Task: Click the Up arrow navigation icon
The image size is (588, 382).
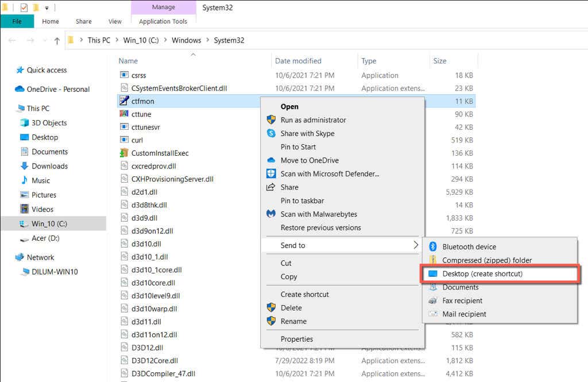Action: pyautogui.click(x=57, y=41)
